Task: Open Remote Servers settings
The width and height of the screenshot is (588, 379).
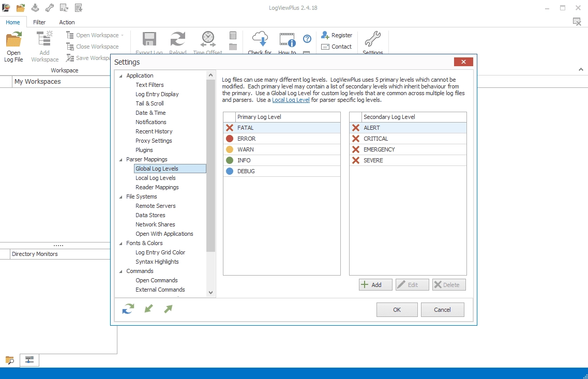Action: (x=156, y=206)
